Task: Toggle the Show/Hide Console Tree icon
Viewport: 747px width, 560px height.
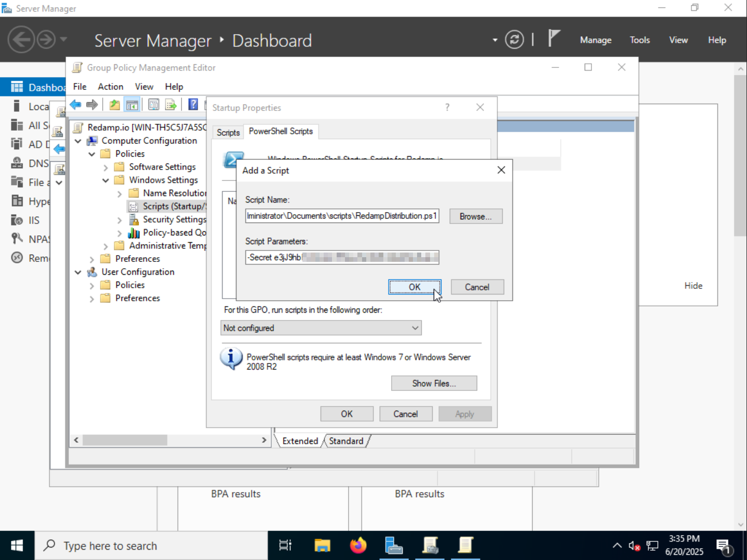Action: click(132, 105)
